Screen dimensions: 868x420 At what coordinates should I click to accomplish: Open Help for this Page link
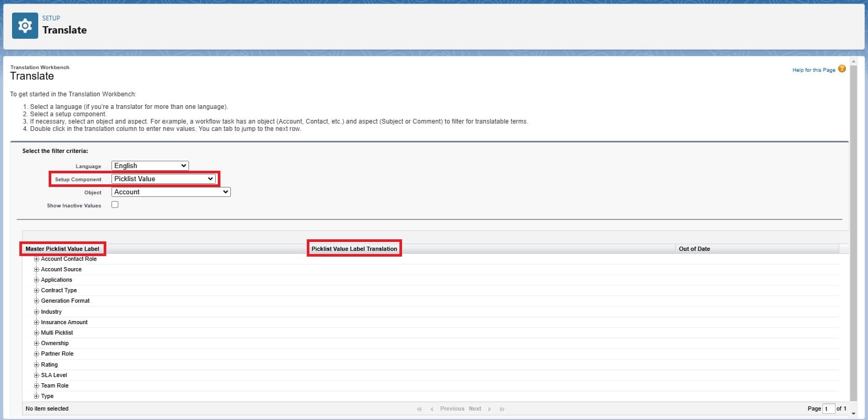813,70
